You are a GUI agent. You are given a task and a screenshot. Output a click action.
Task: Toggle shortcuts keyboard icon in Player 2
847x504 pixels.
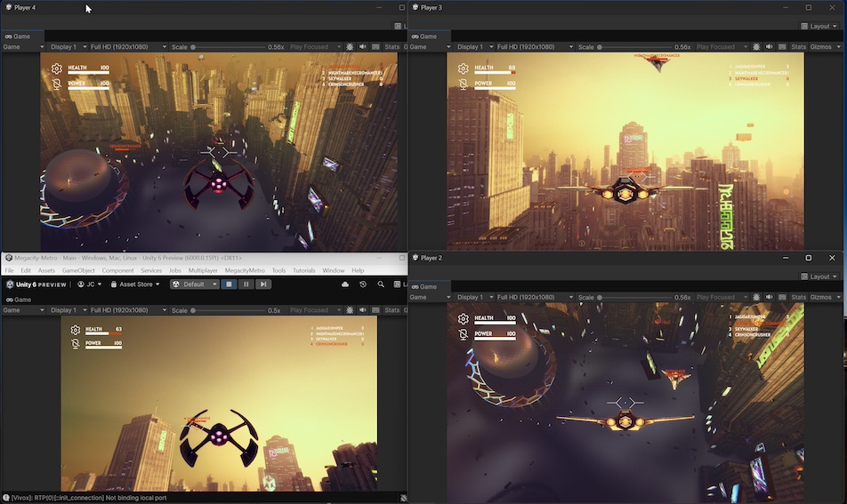(x=782, y=298)
